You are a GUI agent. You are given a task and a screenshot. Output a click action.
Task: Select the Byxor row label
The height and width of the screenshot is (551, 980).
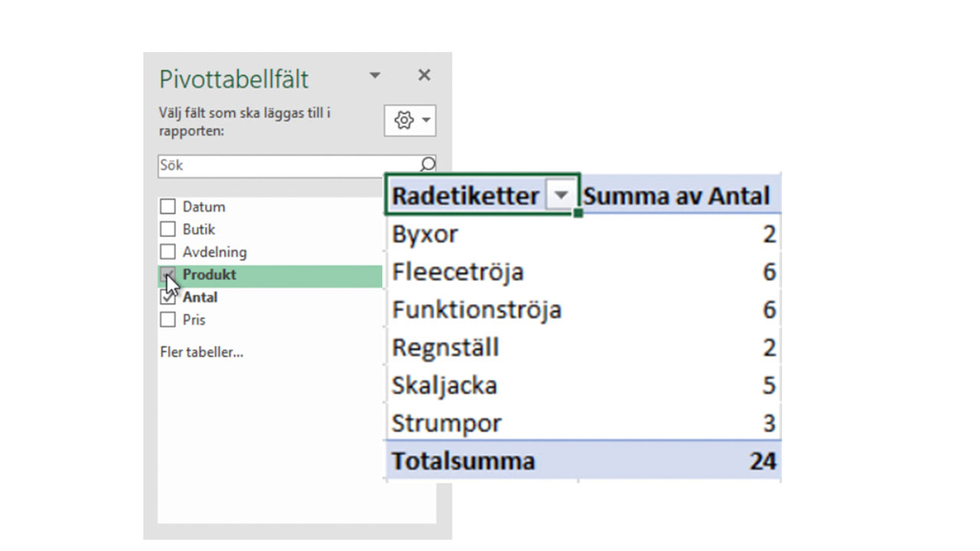(x=425, y=234)
